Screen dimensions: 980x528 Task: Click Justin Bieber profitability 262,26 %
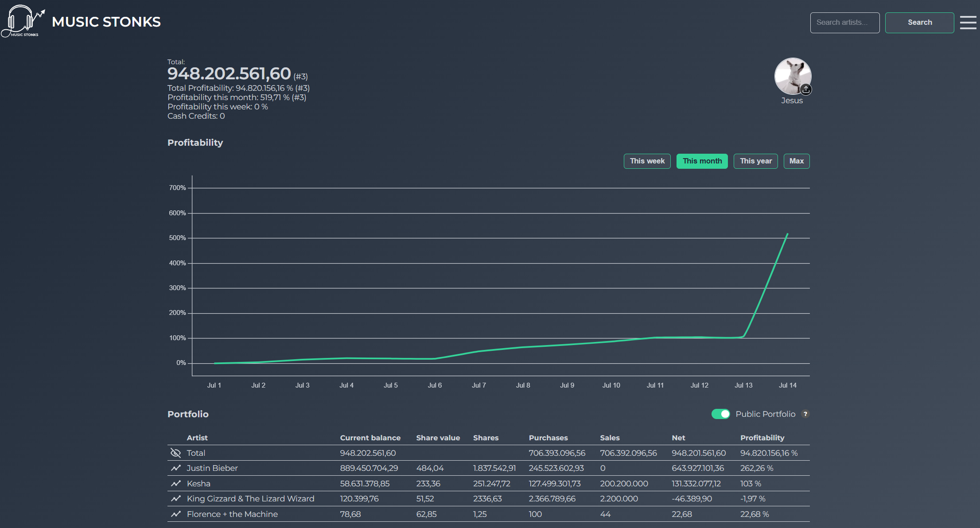757,468
